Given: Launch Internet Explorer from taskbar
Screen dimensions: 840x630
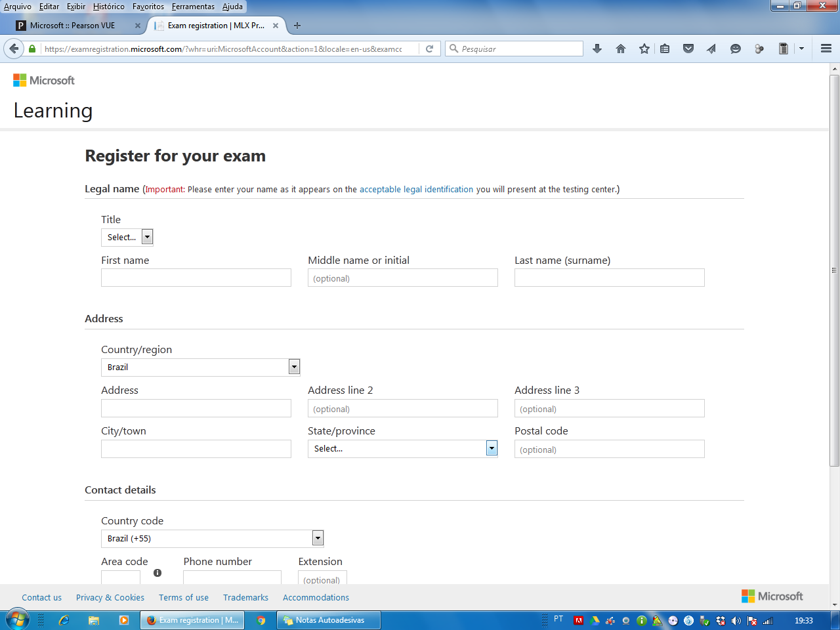Looking at the screenshot, I should pos(64,620).
